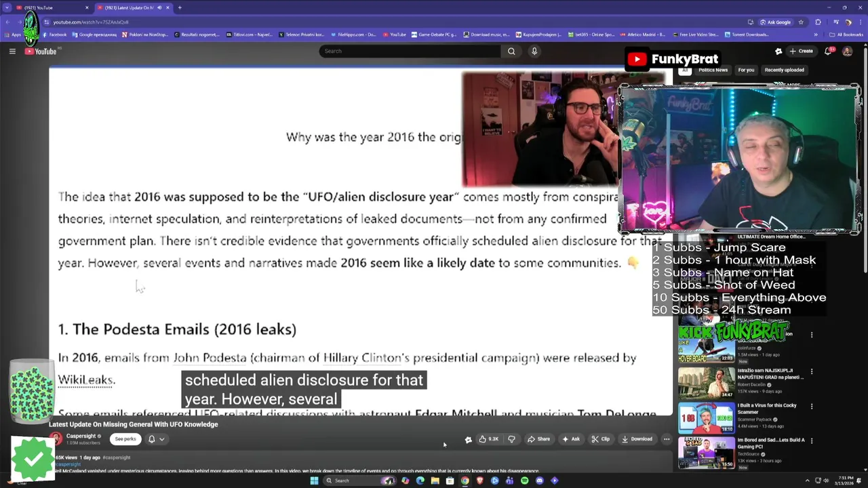Open I Built a Virus video thumbnail

tap(707, 418)
